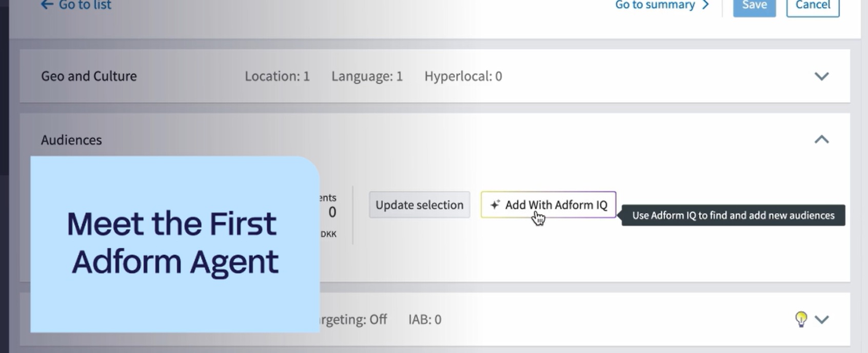The image size is (868, 353).
Task: Click the yellow lightbulb suggestion icon
Action: 801,319
